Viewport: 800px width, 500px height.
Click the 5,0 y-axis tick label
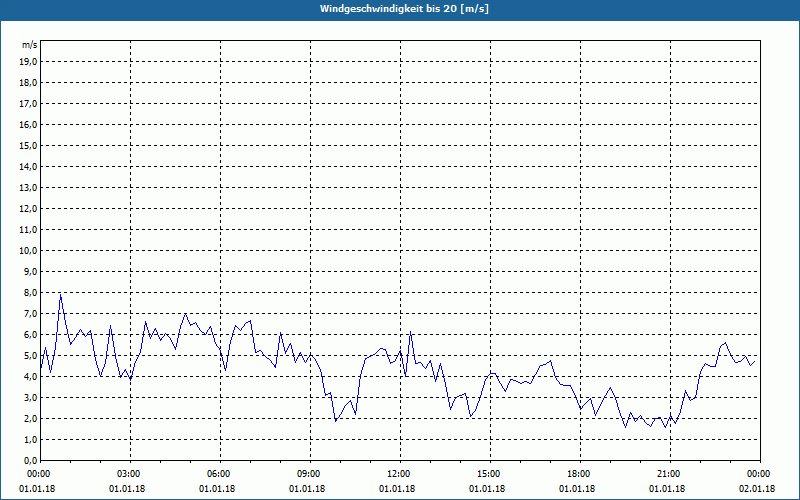31,356
